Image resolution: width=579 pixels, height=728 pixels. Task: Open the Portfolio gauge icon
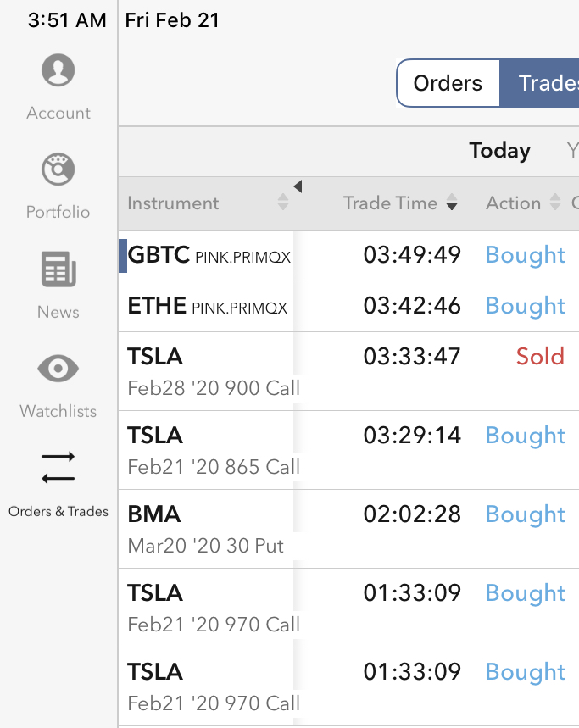[58, 170]
